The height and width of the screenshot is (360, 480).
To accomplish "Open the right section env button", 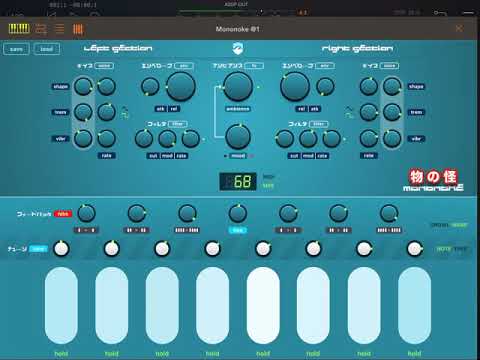I will click(x=325, y=66).
